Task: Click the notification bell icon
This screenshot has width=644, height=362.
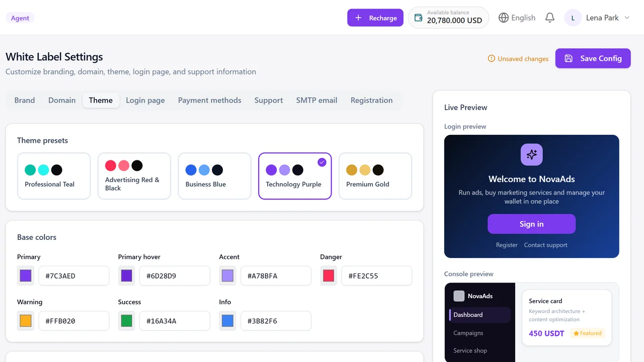Action: 550,18
